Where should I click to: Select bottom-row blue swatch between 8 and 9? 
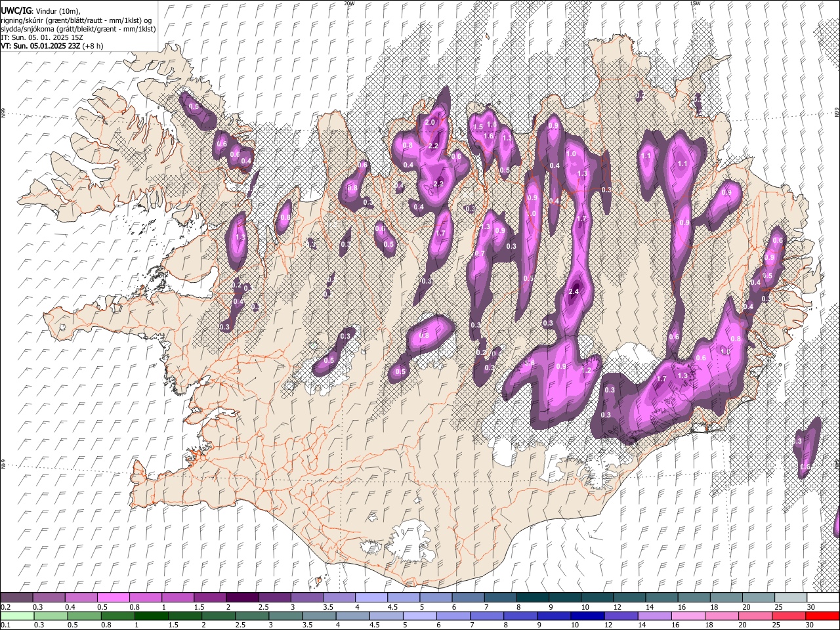pyautogui.click(x=520, y=616)
